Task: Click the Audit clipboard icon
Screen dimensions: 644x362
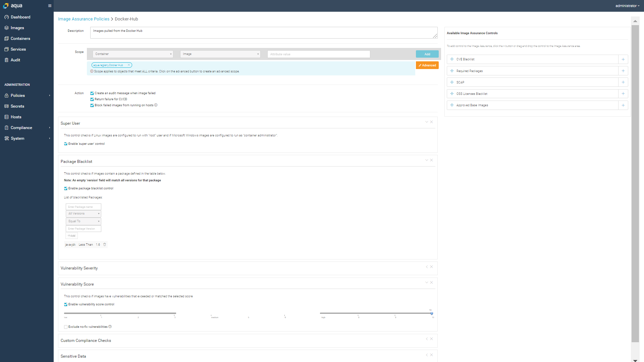Action: (6, 60)
